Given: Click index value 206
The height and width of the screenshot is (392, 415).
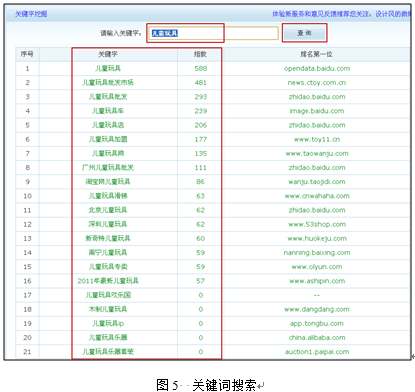Looking at the screenshot, I should pos(201,125).
